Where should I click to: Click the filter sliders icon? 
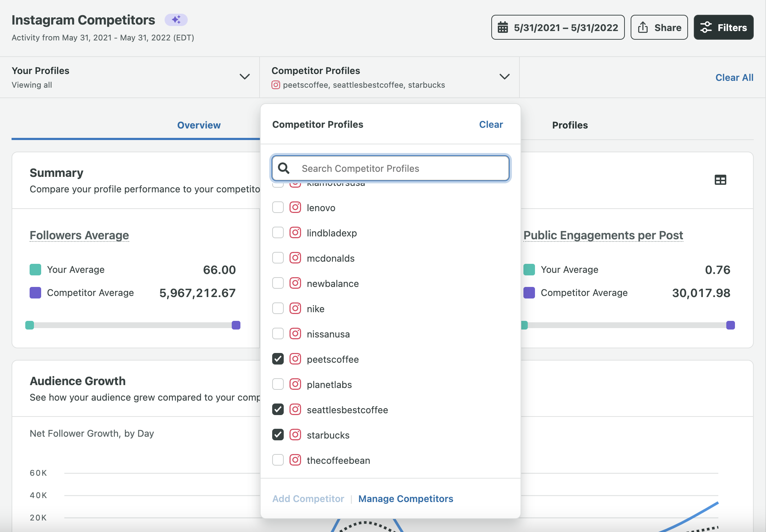click(706, 27)
